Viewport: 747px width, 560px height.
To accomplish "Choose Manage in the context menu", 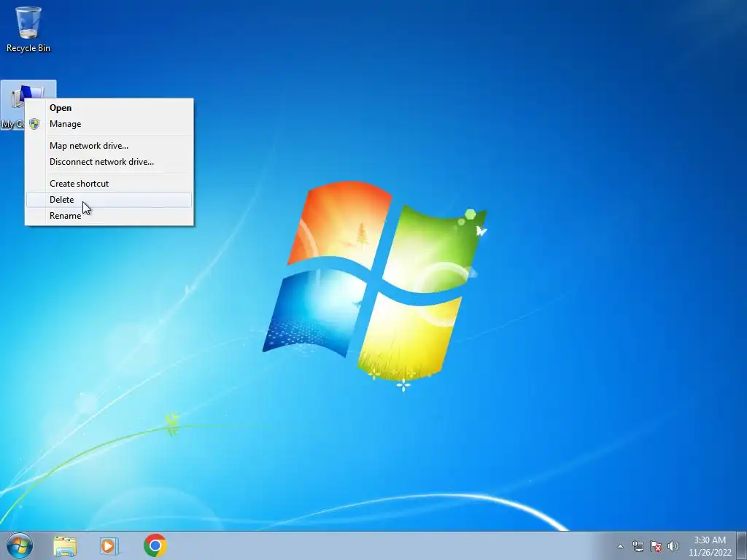I will [109, 124].
